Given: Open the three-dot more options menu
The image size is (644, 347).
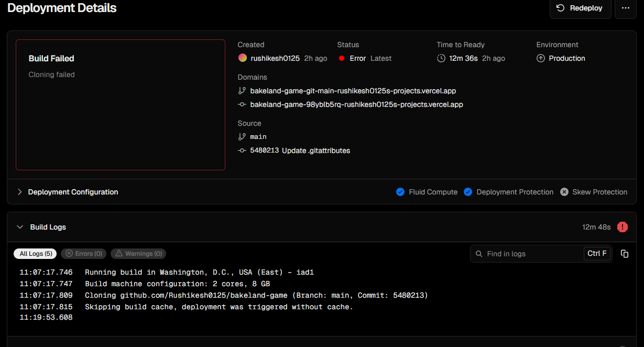Looking at the screenshot, I should pyautogui.click(x=625, y=8).
